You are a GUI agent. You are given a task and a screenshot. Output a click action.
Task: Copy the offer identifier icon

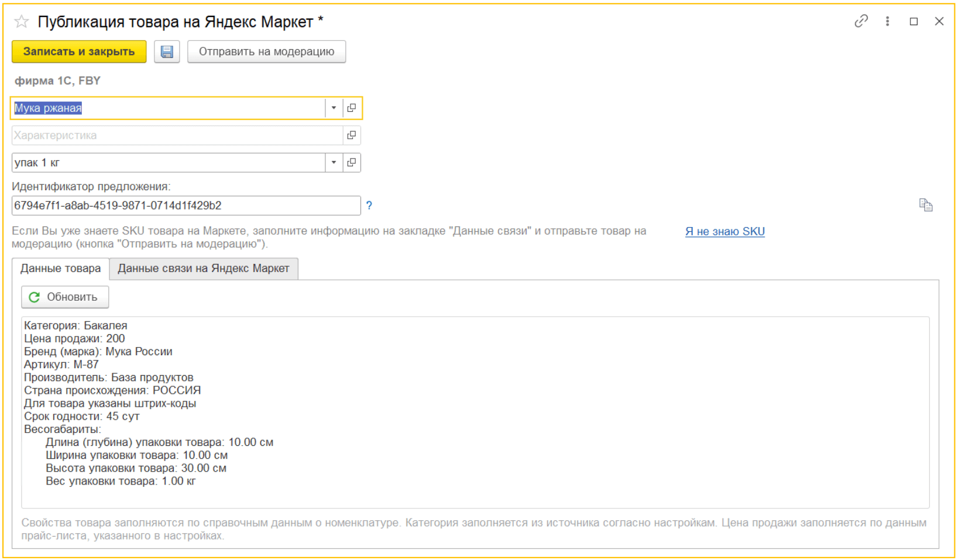click(926, 205)
